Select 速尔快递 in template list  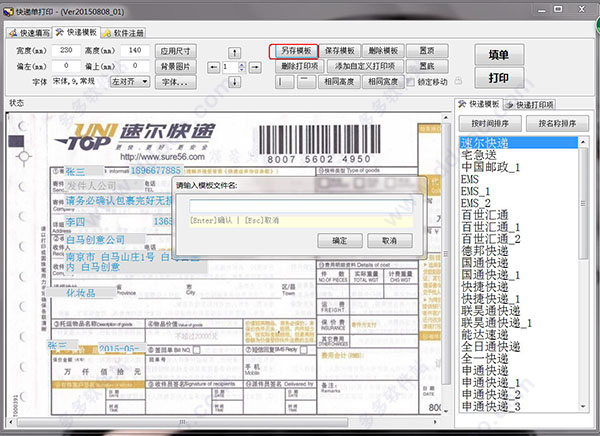point(518,143)
